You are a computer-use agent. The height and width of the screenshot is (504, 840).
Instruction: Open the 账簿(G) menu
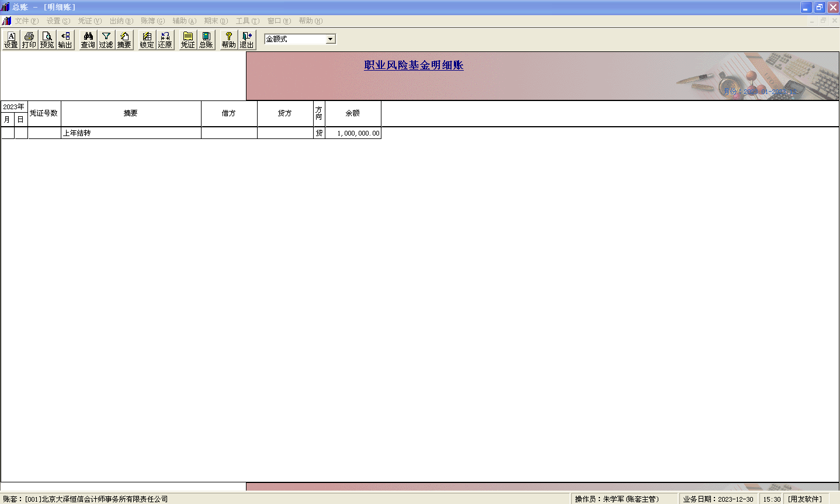pyautogui.click(x=152, y=21)
